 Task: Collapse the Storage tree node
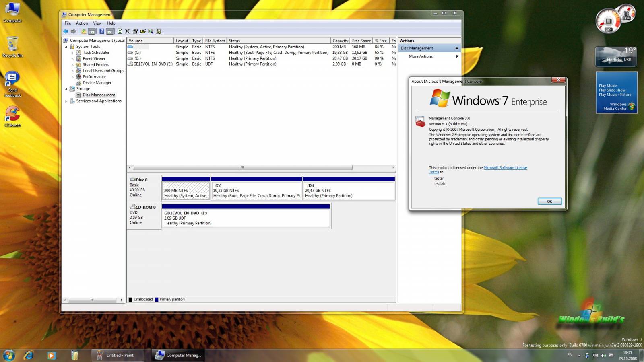tap(66, 89)
